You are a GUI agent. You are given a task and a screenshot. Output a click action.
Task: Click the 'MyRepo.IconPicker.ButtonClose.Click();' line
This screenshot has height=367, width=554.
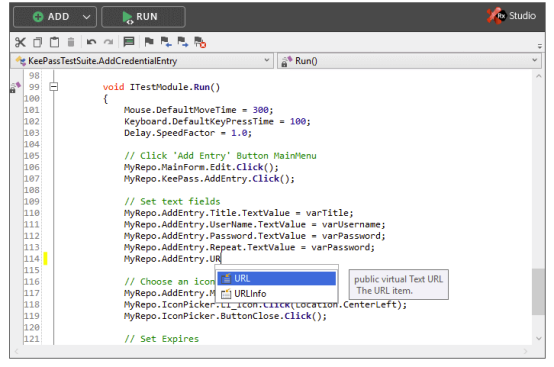(x=225, y=316)
